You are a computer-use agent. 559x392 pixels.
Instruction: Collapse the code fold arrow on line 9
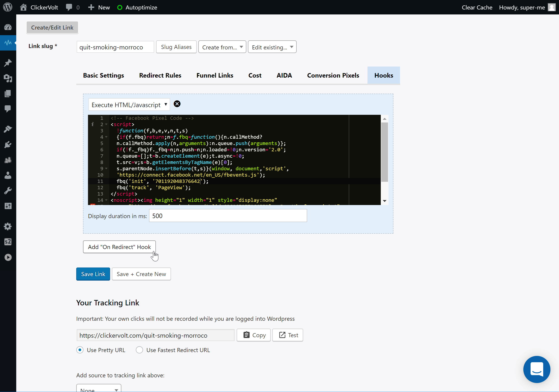106,168
